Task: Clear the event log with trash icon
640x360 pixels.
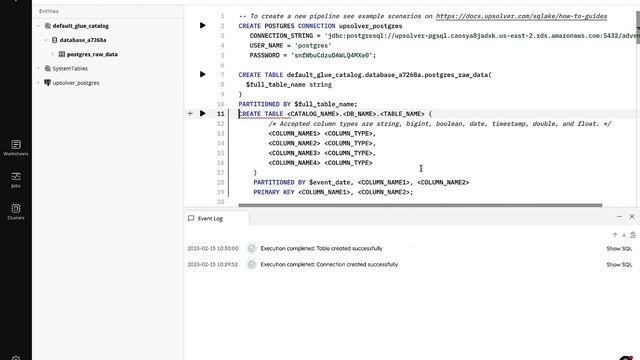Action: [633, 235]
